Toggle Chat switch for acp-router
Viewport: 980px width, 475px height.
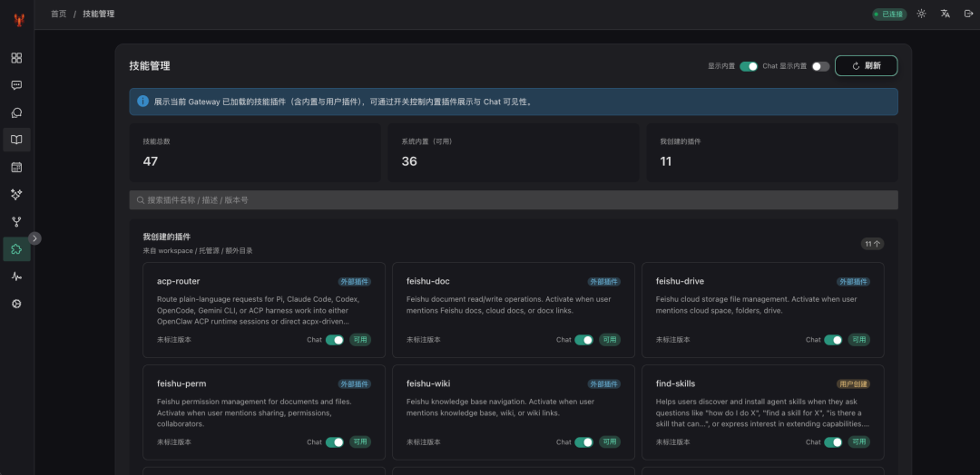pyautogui.click(x=335, y=340)
